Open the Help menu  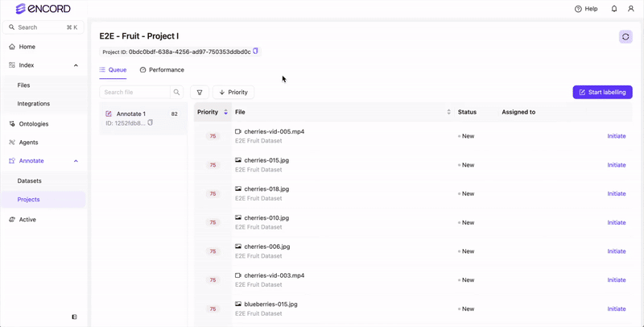(x=586, y=9)
